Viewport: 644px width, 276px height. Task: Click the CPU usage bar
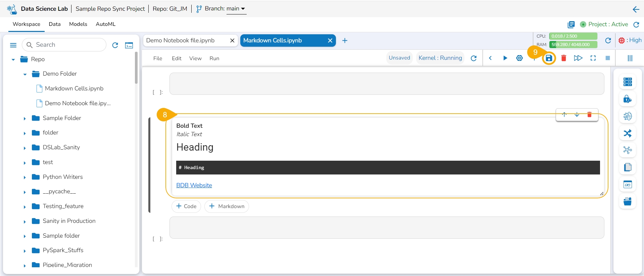tap(573, 36)
